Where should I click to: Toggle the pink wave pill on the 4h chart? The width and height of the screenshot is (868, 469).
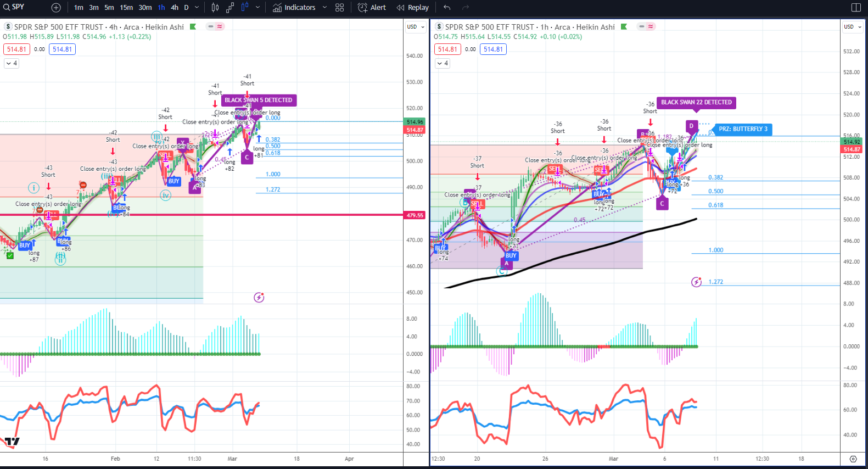click(x=220, y=26)
